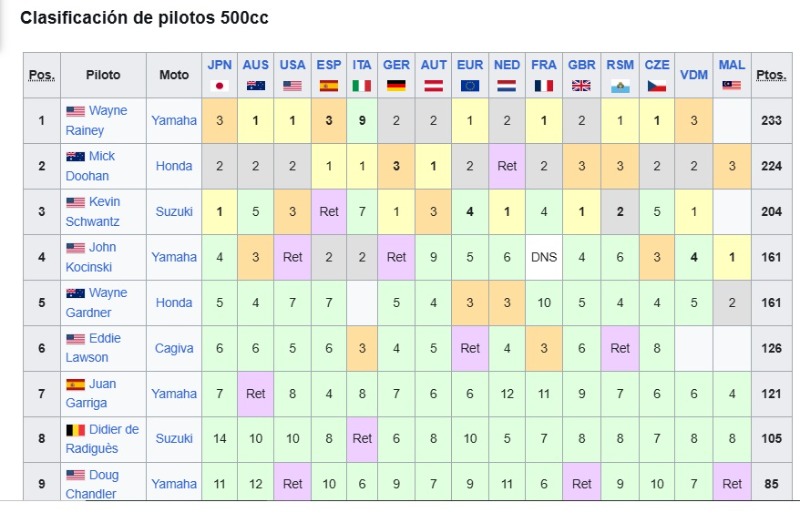This screenshot has height=519, width=800.
Task: Click the Malaysia flag under MAL header
Action: [x=732, y=85]
